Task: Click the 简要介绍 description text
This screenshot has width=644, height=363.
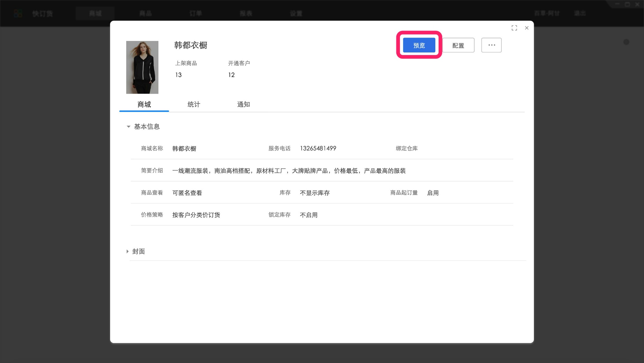Action: (289, 171)
